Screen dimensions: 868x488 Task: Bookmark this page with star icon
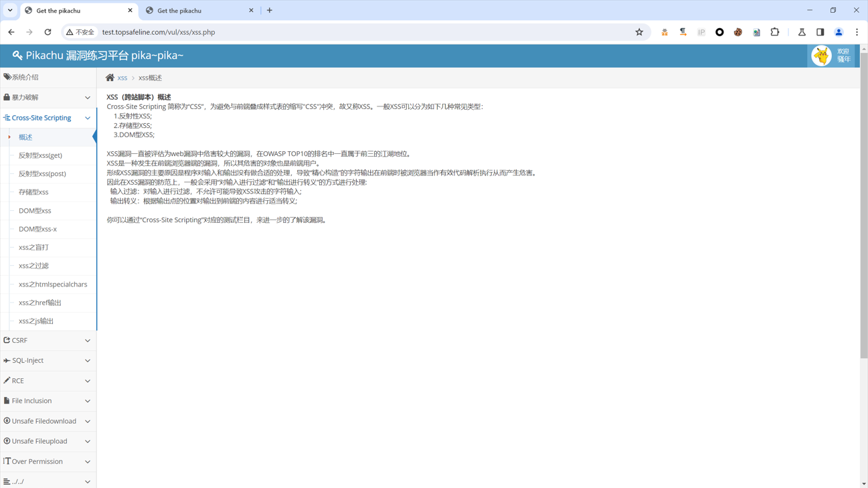click(x=639, y=32)
